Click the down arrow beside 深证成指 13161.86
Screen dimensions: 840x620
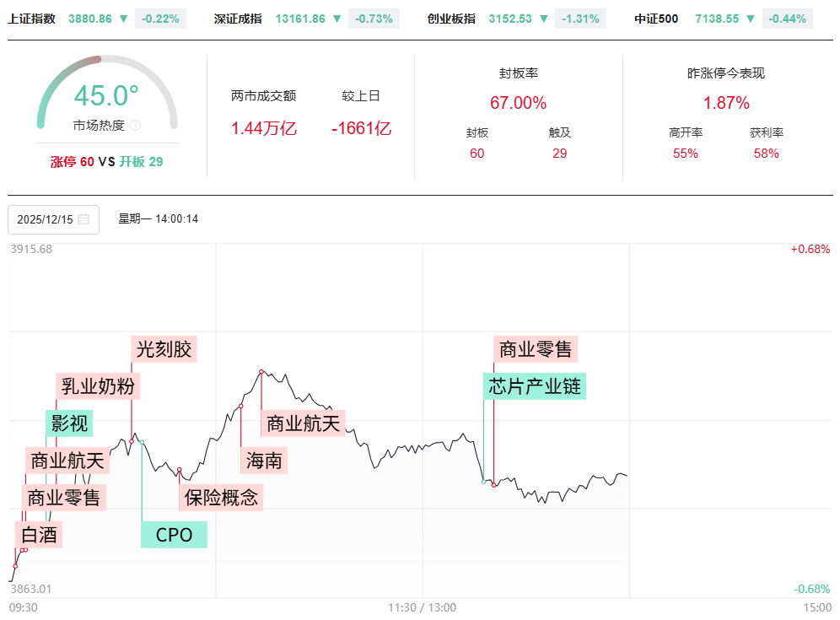coord(337,19)
